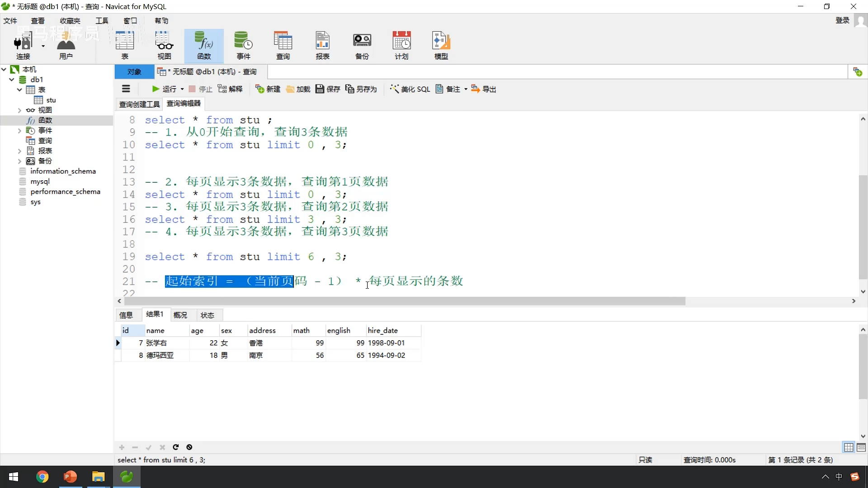Image resolution: width=868 pixels, height=488 pixels.
Task: Open the 工具 (Tools) menu
Action: tap(102, 21)
